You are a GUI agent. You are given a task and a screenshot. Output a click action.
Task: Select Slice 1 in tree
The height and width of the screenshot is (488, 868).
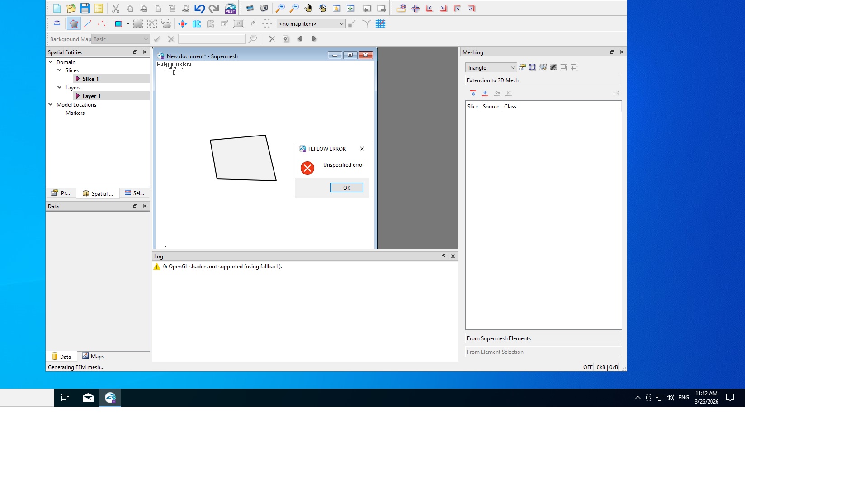click(x=90, y=79)
